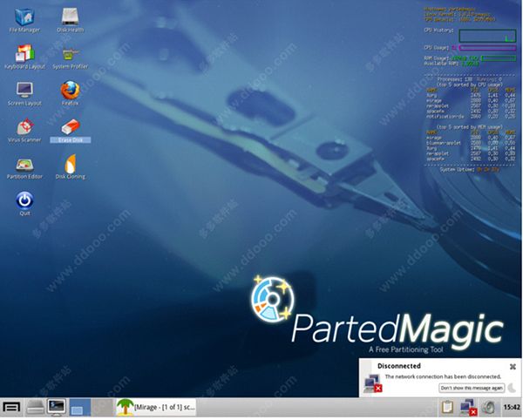The height and width of the screenshot is (420, 523).
Task: Open the main menu button in taskbar
Action: point(11,407)
